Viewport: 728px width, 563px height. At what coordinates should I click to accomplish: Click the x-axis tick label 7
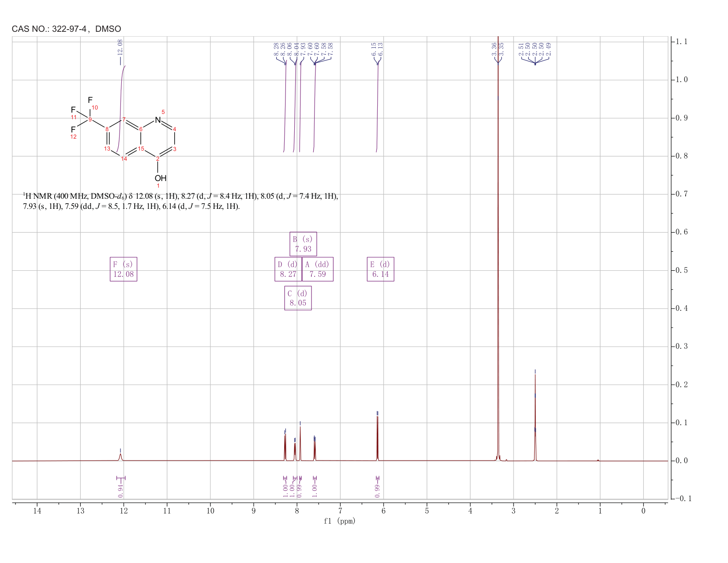point(340,511)
